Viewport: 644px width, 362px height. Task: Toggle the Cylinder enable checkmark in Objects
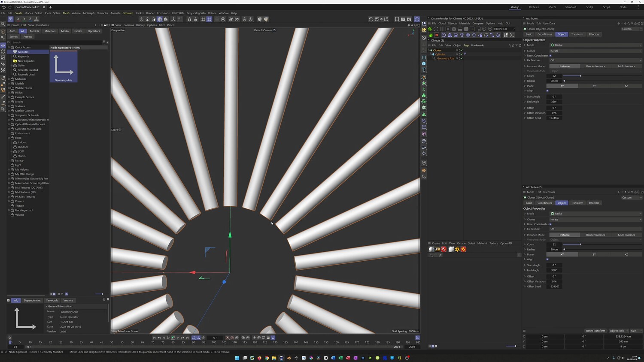[x=462, y=54]
